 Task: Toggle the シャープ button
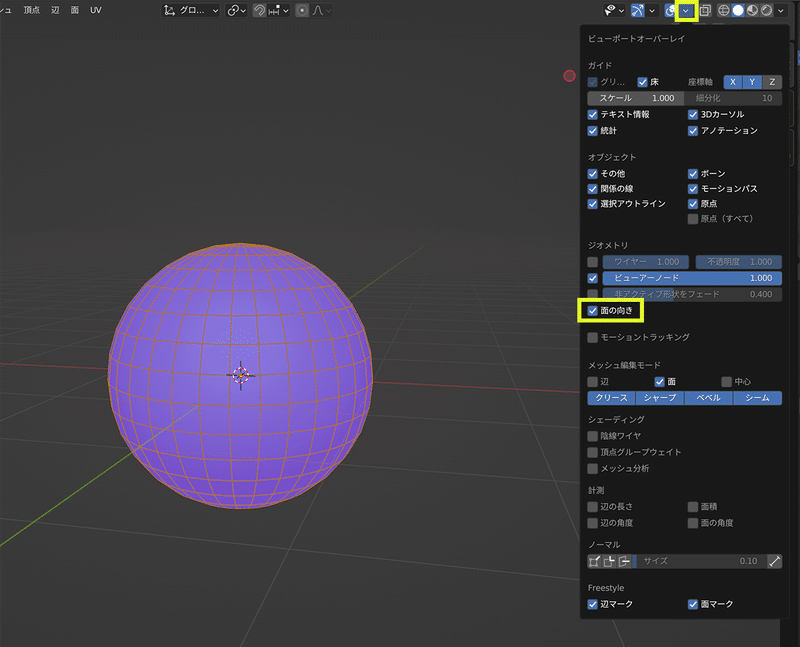[660, 398]
